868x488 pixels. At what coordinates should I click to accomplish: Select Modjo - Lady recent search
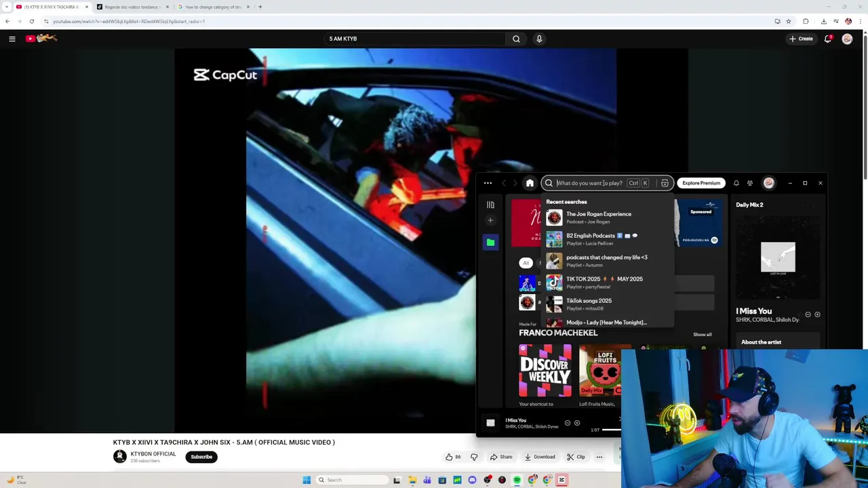[608, 323]
